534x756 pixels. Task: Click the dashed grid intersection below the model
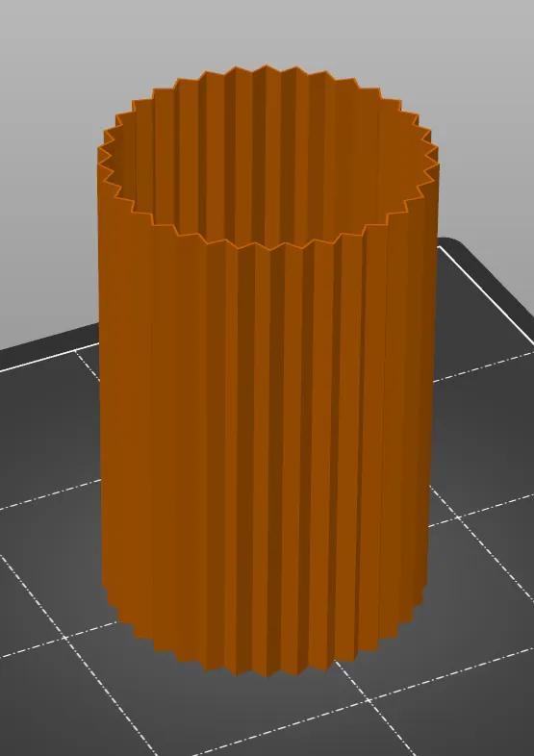tap(369, 699)
